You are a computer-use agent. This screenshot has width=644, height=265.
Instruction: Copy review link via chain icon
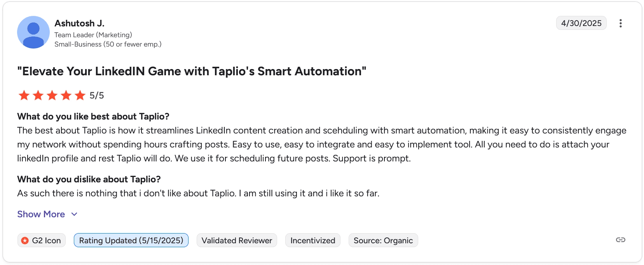tap(620, 240)
